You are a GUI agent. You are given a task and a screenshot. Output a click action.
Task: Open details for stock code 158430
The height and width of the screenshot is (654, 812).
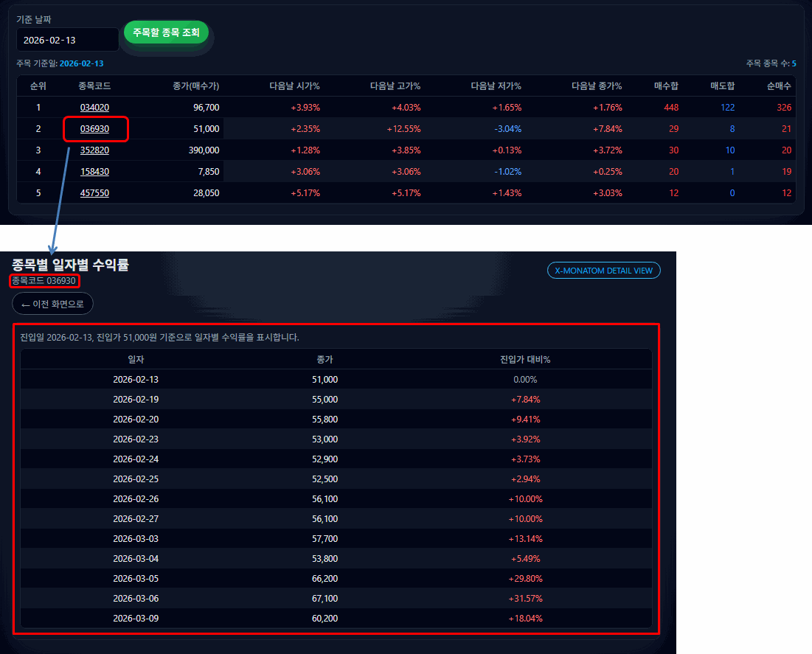coord(95,171)
